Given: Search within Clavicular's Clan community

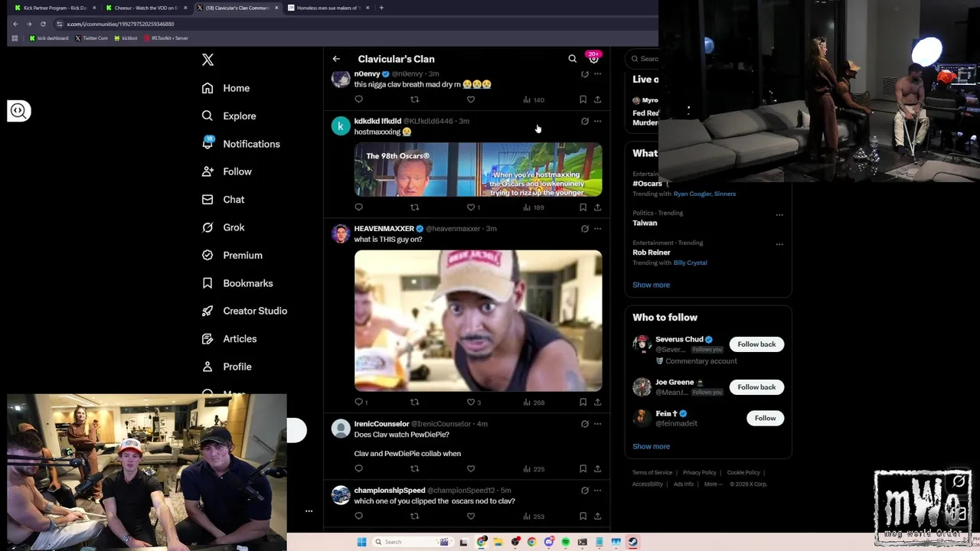Looking at the screenshot, I should point(572,59).
